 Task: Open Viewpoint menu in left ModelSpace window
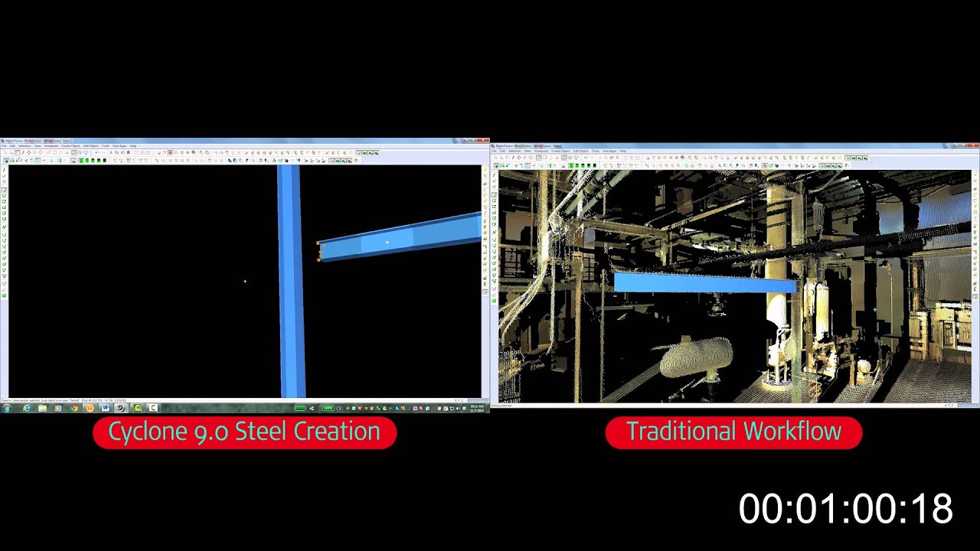(51, 146)
